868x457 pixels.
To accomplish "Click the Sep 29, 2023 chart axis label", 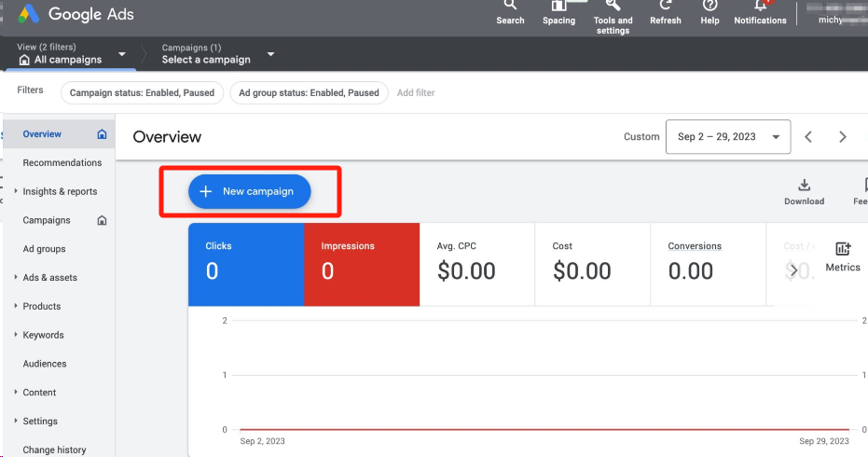I will click(824, 441).
